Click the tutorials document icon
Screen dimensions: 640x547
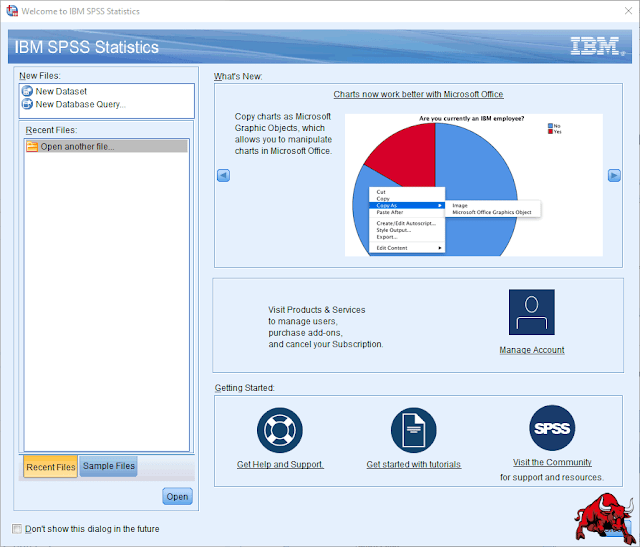coord(413,430)
